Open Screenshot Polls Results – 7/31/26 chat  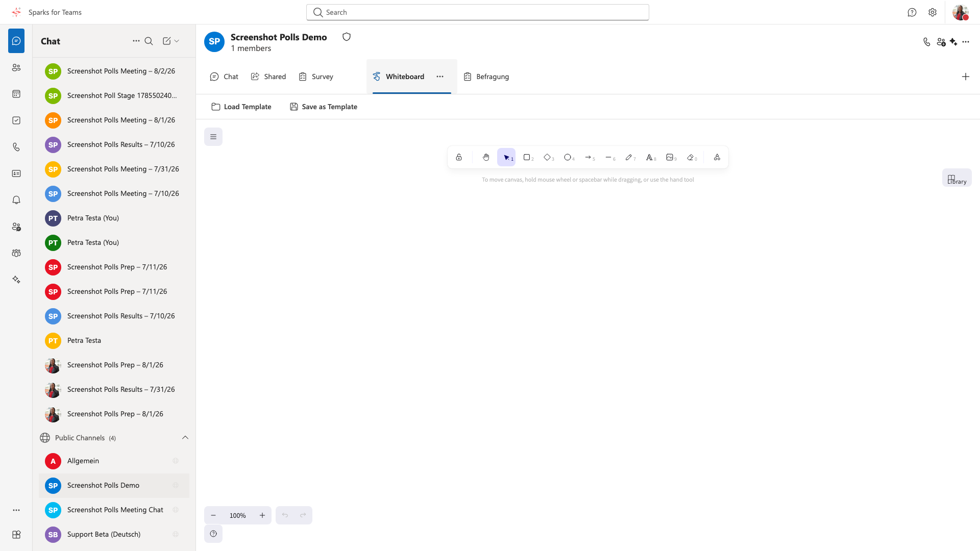click(114, 389)
